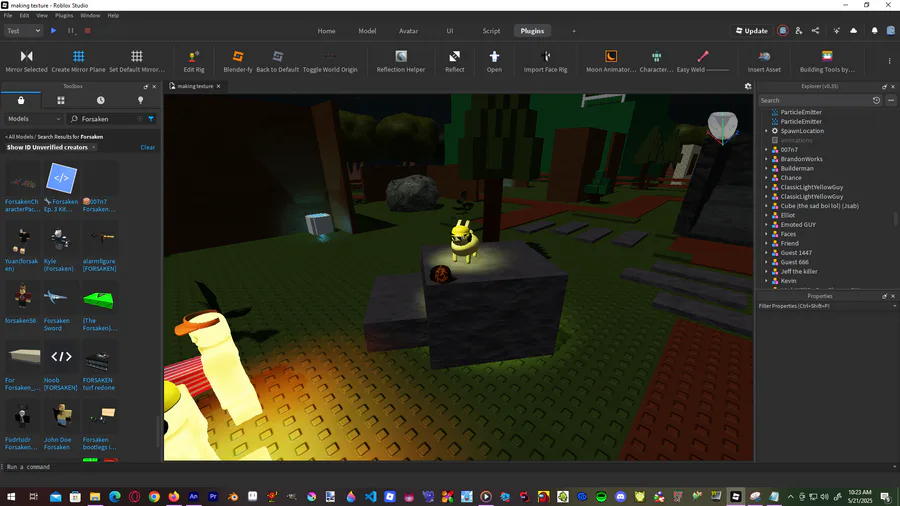This screenshot has width=900, height=506.
Task: Expand the 007n7 model in Explorer
Action: (x=766, y=150)
